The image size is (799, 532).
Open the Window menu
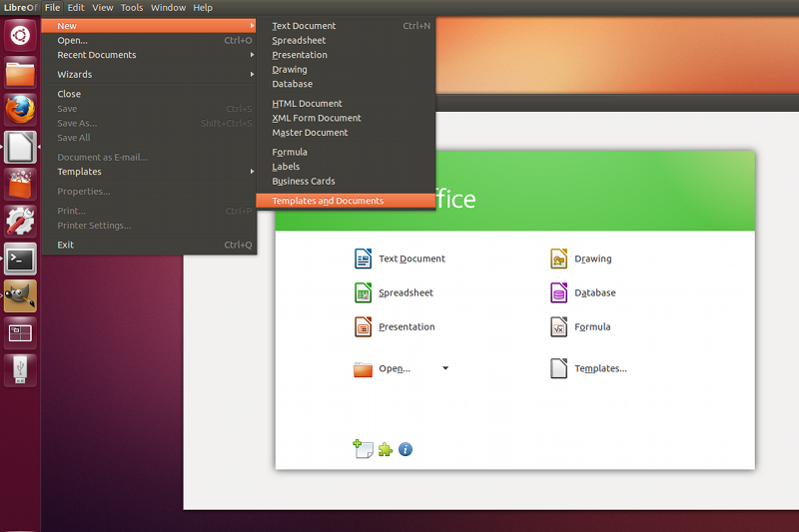pos(168,8)
